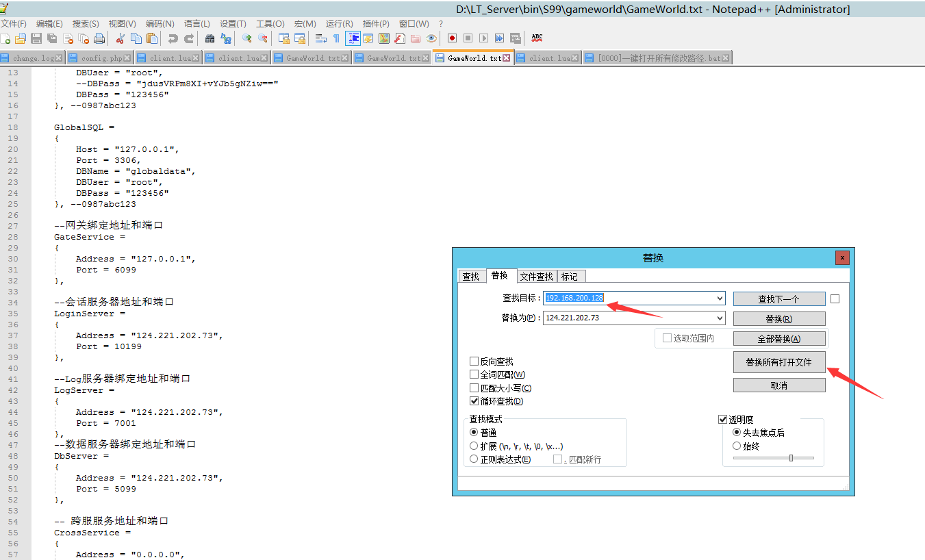Check the 匹配大小写 option
The height and width of the screenshot is (560, 925).
pyautogui.click(x=474, y=388)
